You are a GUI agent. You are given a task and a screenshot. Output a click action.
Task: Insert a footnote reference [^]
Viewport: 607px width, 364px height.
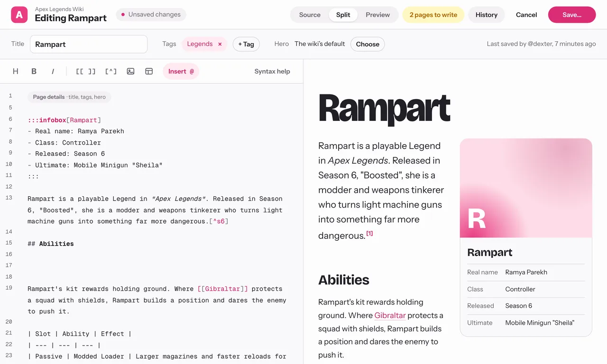(110, 71)
